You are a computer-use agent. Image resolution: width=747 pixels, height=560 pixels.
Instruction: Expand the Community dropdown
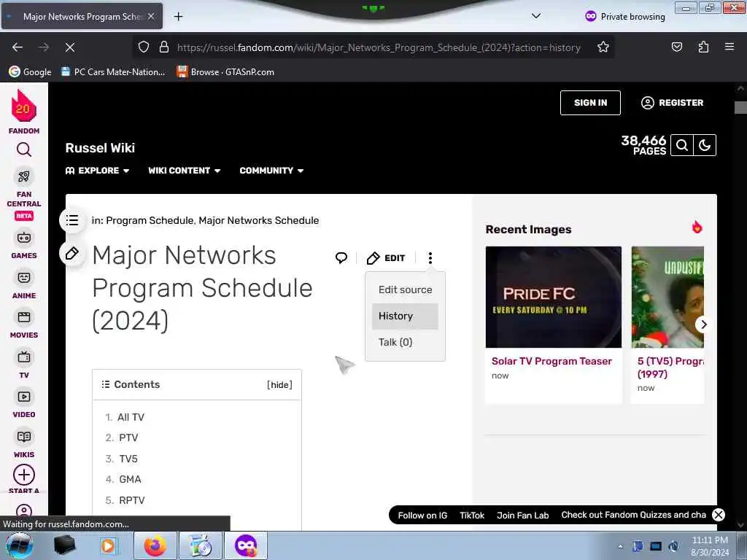(x=271, y=171)
